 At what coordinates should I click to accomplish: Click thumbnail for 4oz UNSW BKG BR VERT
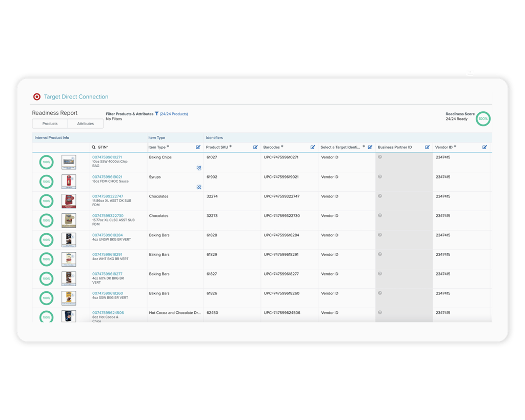pos(69,240)
